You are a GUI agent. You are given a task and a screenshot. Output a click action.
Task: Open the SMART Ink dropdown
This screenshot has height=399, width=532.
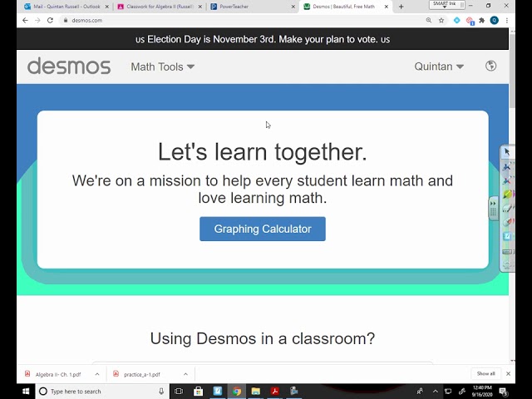(x=447, y=4)
